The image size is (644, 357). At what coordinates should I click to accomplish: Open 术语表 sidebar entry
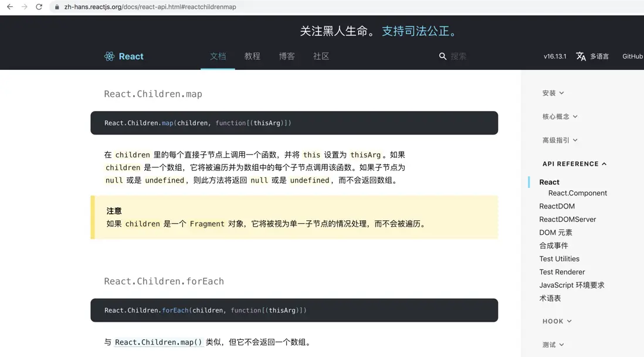(x=550, y=298)
